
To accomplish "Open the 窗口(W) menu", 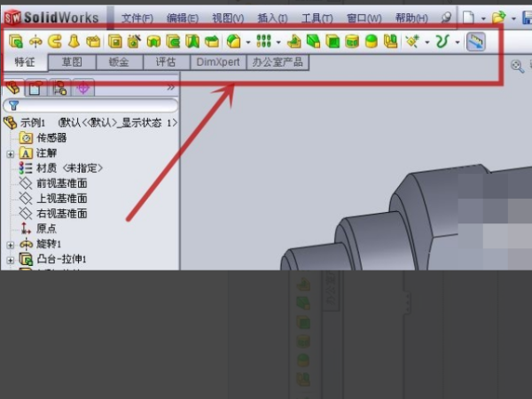I will pos(364,18).
